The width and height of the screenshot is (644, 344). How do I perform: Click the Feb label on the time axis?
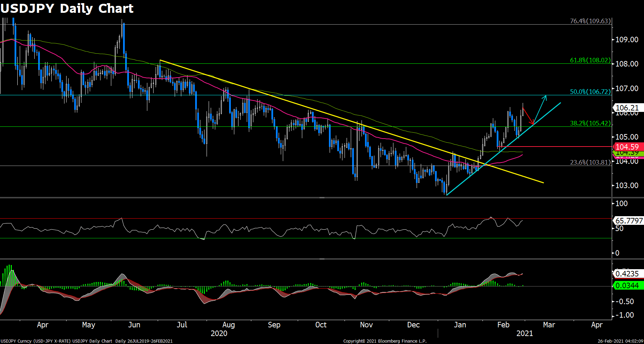pyautogui.click(x=503, y=325)
